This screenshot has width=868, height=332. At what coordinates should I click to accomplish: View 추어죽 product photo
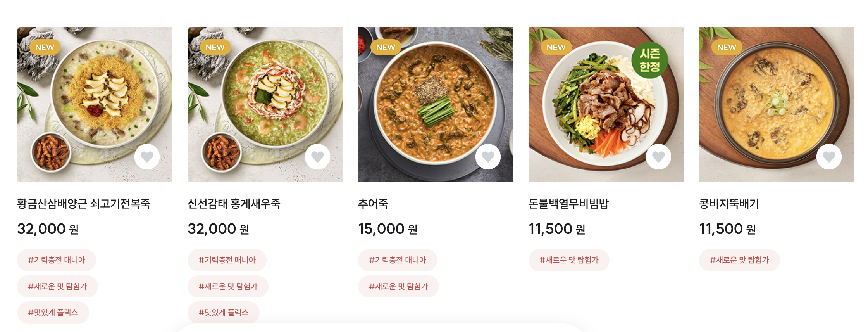[x=435, y=104]
